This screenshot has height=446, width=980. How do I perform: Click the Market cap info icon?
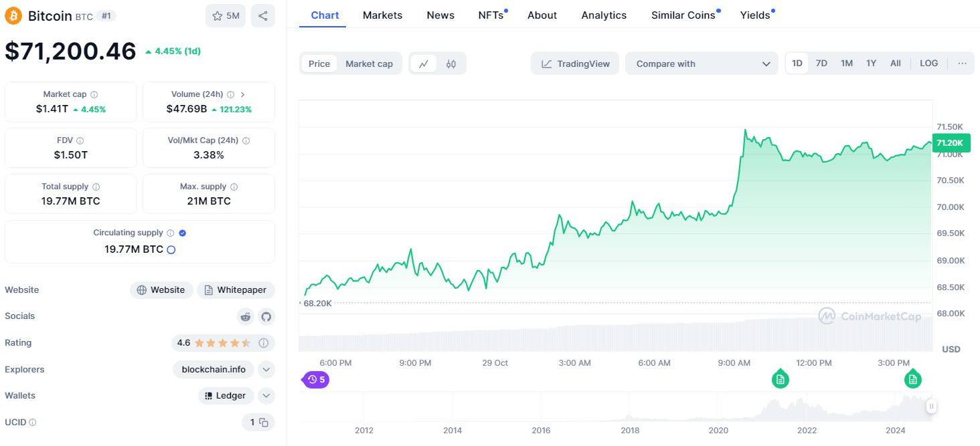[x=94, y=95]
